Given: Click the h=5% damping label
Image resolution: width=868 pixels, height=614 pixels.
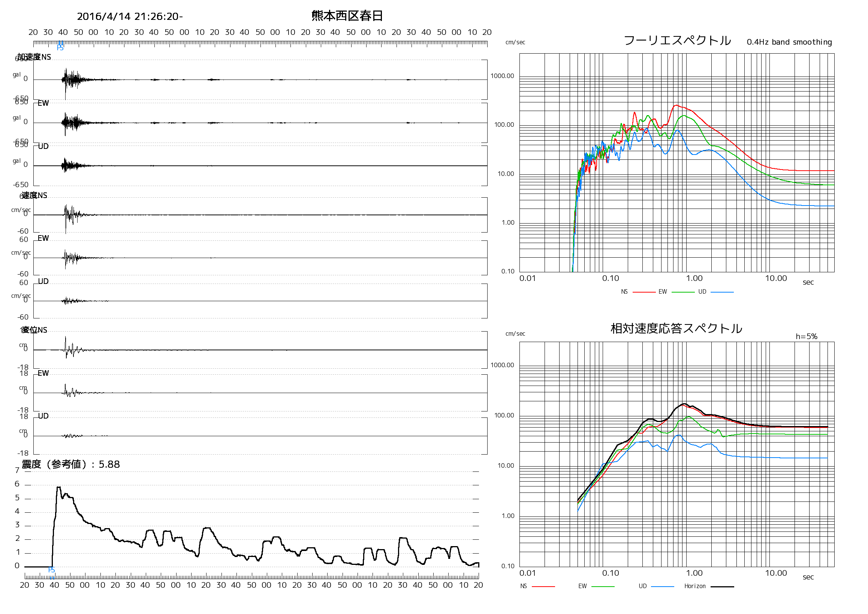Looking at the screenshot, I should point(807,336).
